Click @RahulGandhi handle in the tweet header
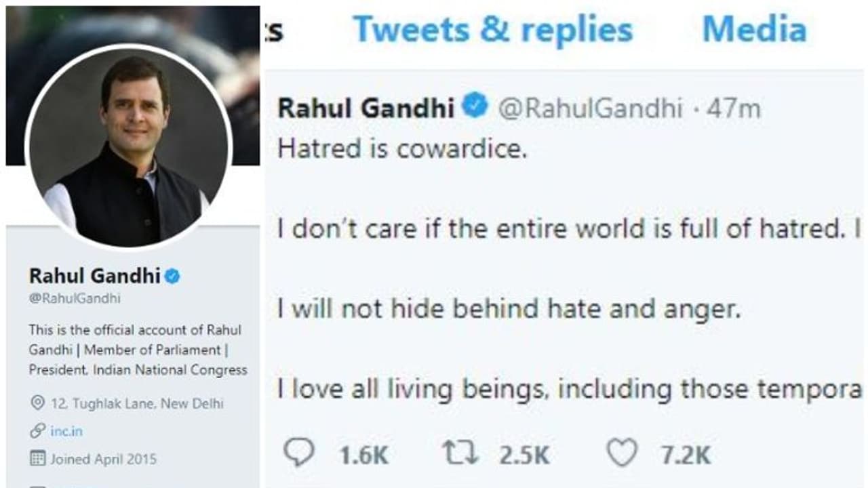The image size is (868, 488). point(590,108)
